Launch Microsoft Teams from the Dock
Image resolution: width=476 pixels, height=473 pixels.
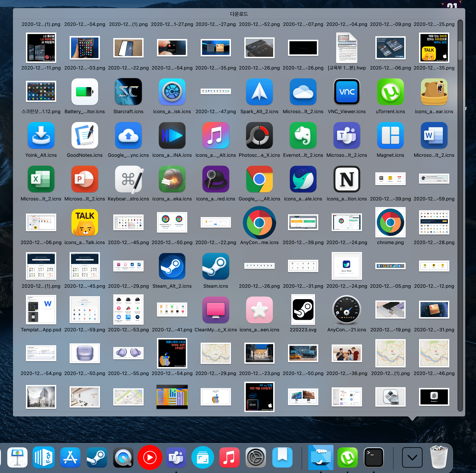[x=176, y=458]
